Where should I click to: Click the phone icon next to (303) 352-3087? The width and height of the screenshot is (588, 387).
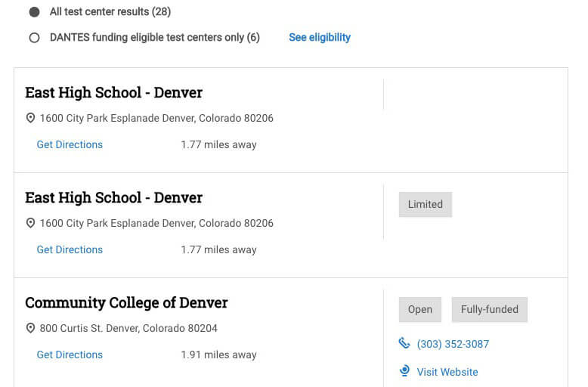404,342
